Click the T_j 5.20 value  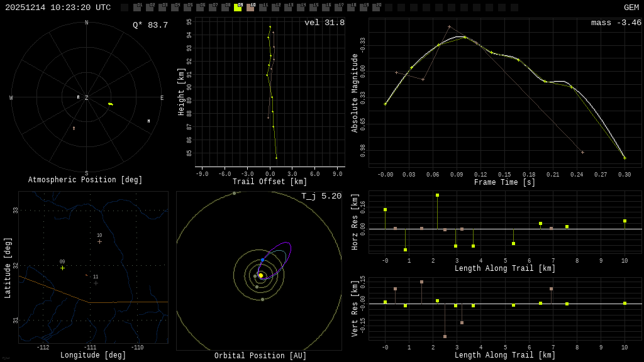click(x=321, y=197)
